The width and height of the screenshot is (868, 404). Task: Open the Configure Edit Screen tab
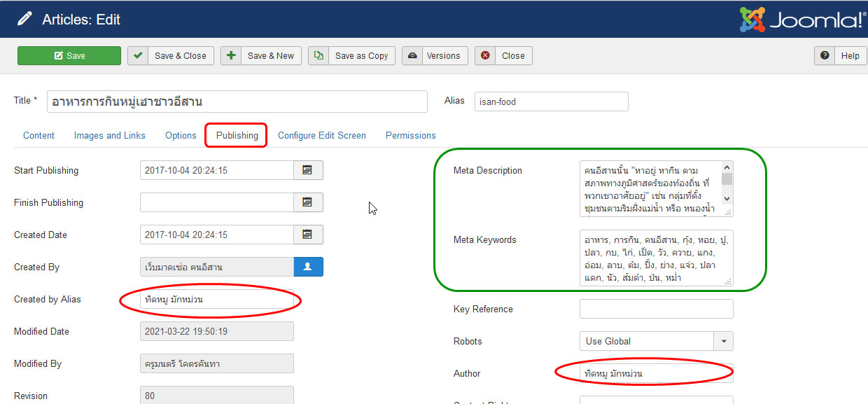coord(322,135)
